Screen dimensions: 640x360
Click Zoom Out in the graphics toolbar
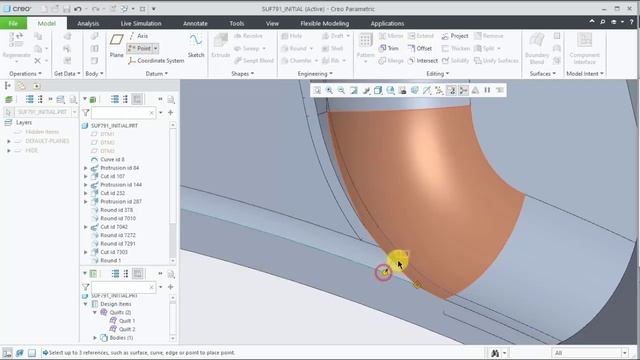[341, 90]
